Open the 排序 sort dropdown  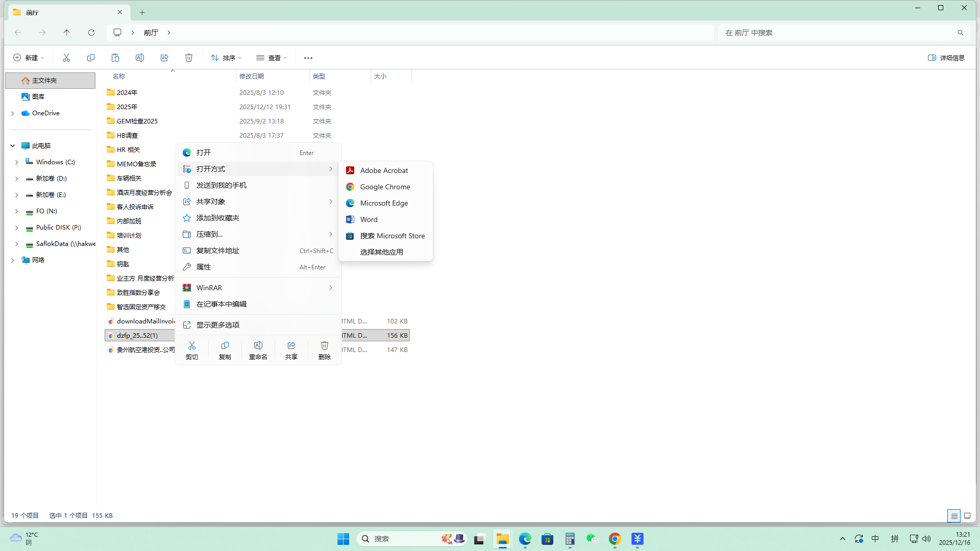226,58
